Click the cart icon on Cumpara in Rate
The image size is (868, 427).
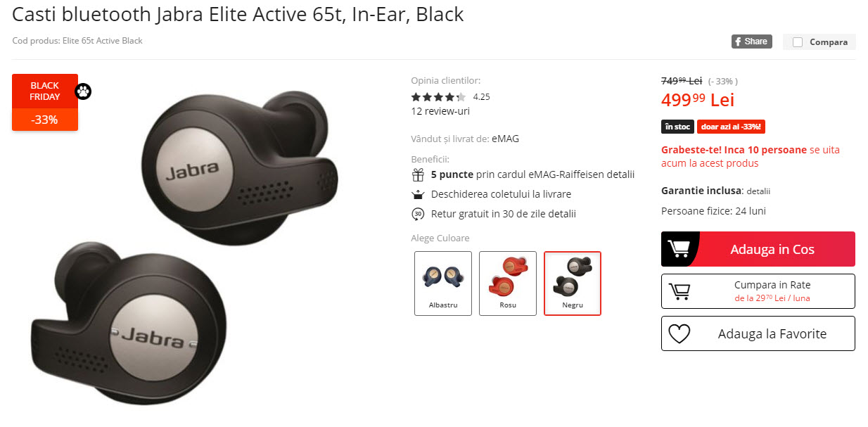coord(679,291)
